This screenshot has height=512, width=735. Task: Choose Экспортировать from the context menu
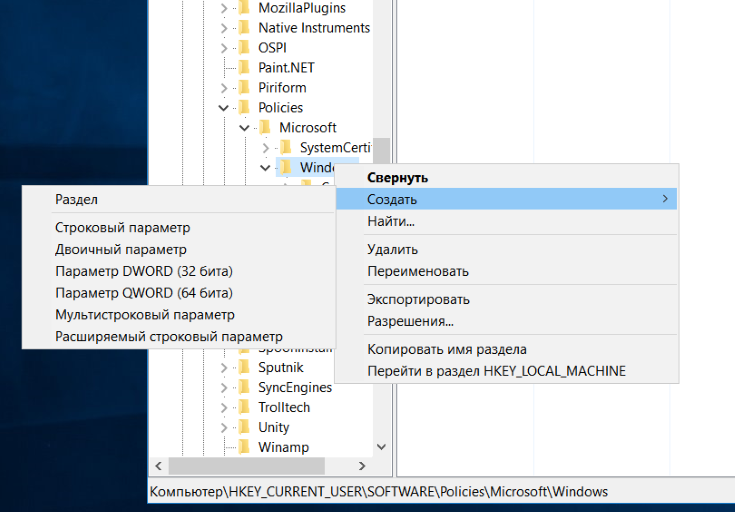[x=418, y=299]
